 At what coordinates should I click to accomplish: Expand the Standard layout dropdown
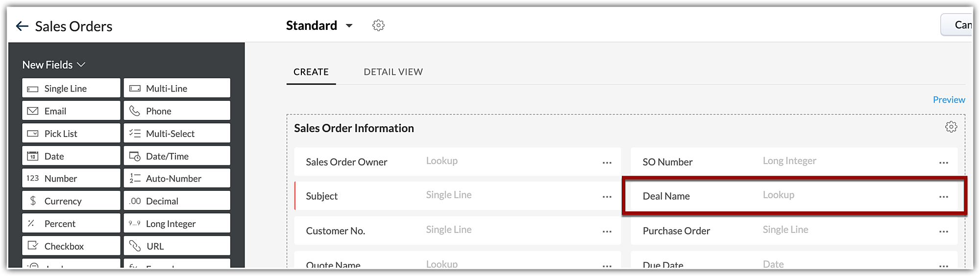(x=349, y=25)
